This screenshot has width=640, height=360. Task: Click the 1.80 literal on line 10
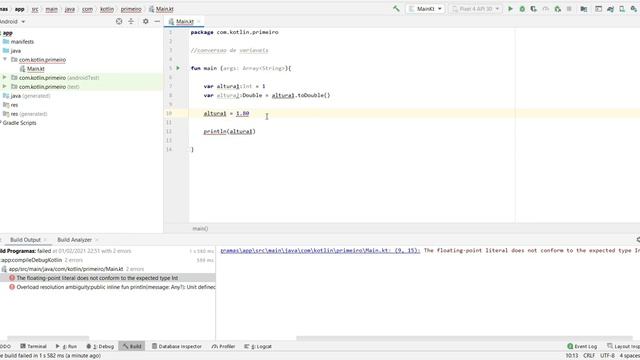click(242, 113)
